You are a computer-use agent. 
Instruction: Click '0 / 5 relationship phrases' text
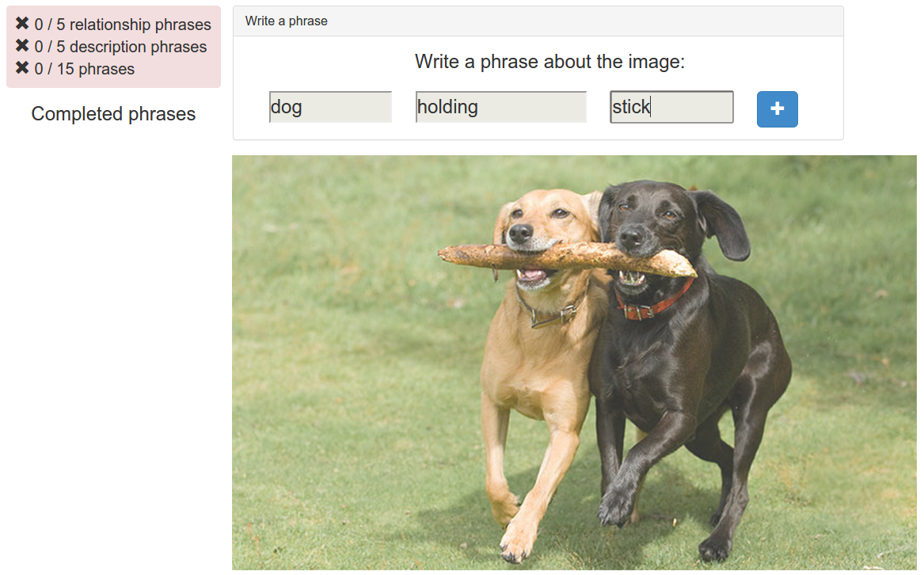123,25
